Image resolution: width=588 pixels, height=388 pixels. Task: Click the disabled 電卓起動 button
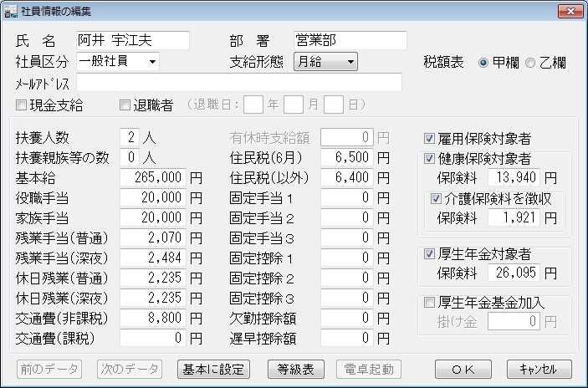point(369,370)
